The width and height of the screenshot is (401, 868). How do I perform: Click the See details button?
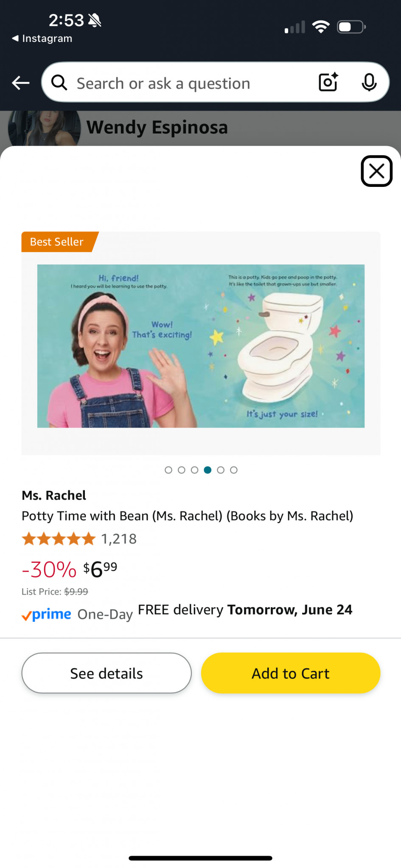(107, 673)
